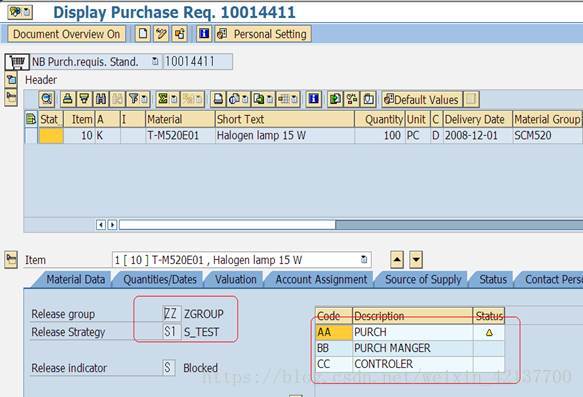Click the Material column header
The height and width of the screenshot is (397, 583).
click(x=180, y=119)
